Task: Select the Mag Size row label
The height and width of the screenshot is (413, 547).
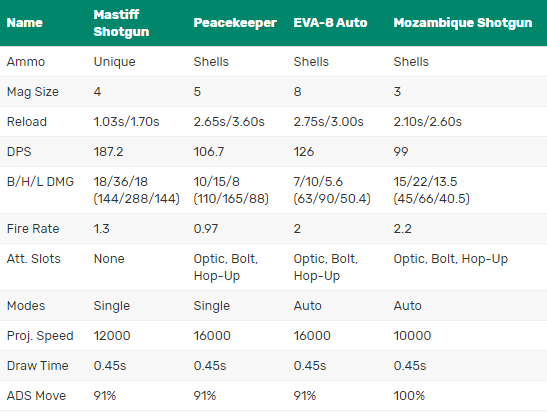Action: (33, 92)
